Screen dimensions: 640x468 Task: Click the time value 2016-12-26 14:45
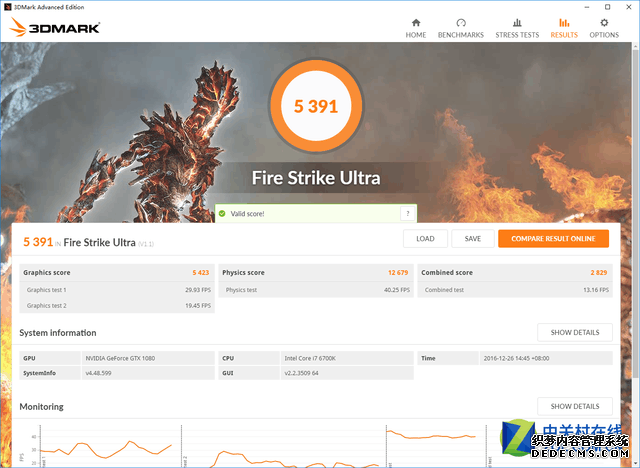[x=516, y=358]
